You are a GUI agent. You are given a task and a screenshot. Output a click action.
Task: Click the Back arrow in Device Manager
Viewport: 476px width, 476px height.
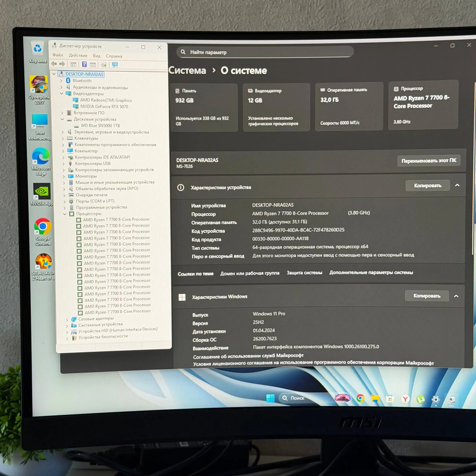pyautogui.click(x=54, y=64)
